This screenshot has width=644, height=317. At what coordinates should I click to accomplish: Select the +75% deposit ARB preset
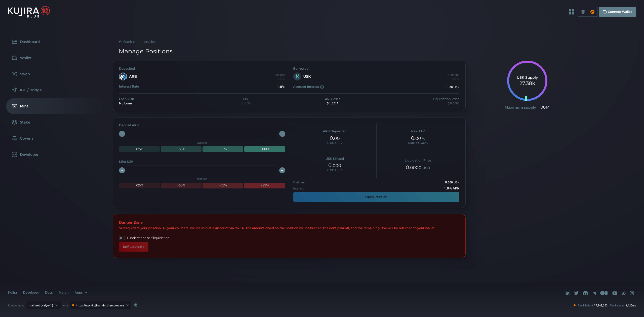[x=223, y=149]
